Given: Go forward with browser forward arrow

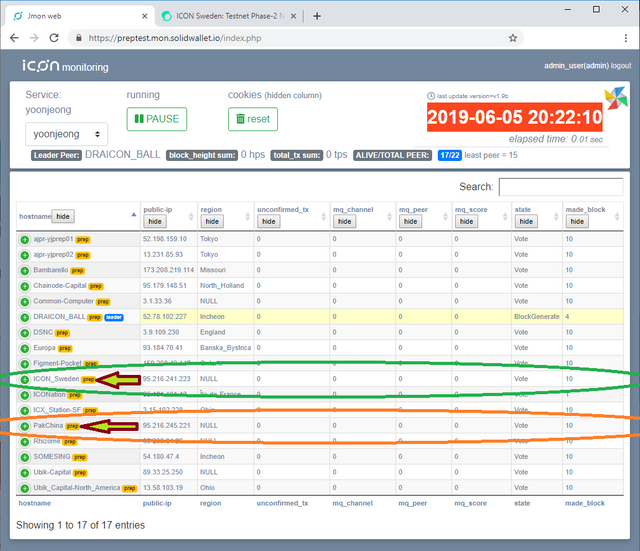Looking at the screenshot, I should point(34,38).
